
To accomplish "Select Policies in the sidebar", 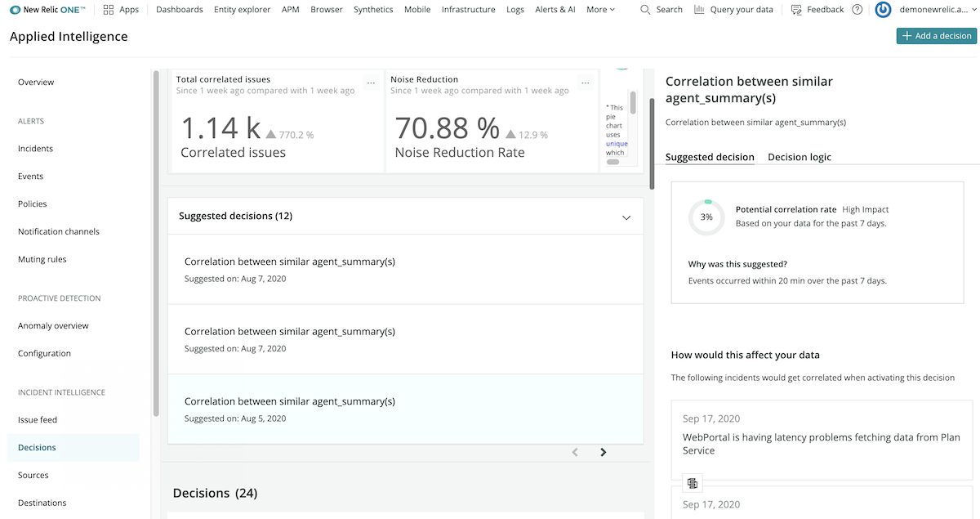I will click(33, 204).
